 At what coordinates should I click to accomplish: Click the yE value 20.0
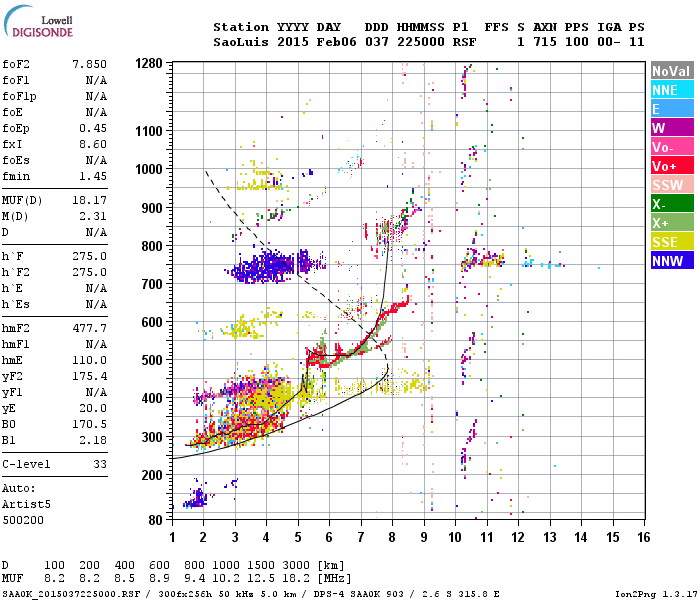[x=93, y=408]
